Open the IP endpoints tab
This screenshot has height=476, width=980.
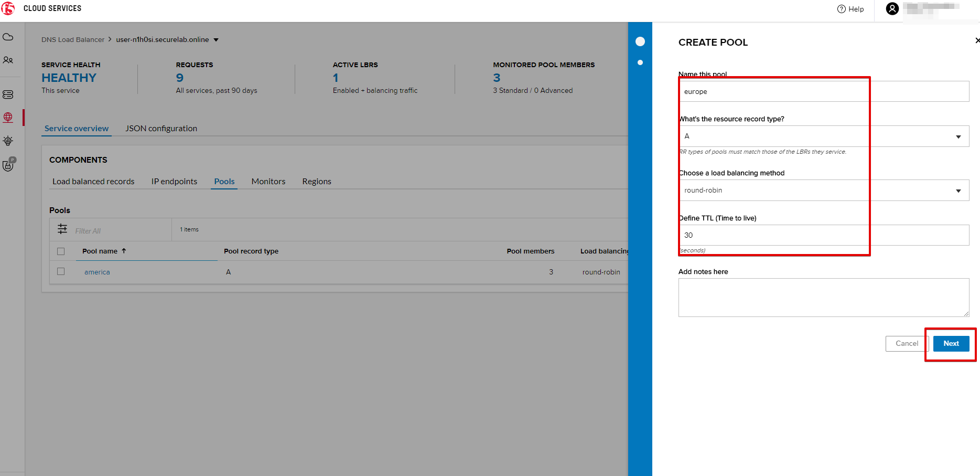click(x=175, y=182)
